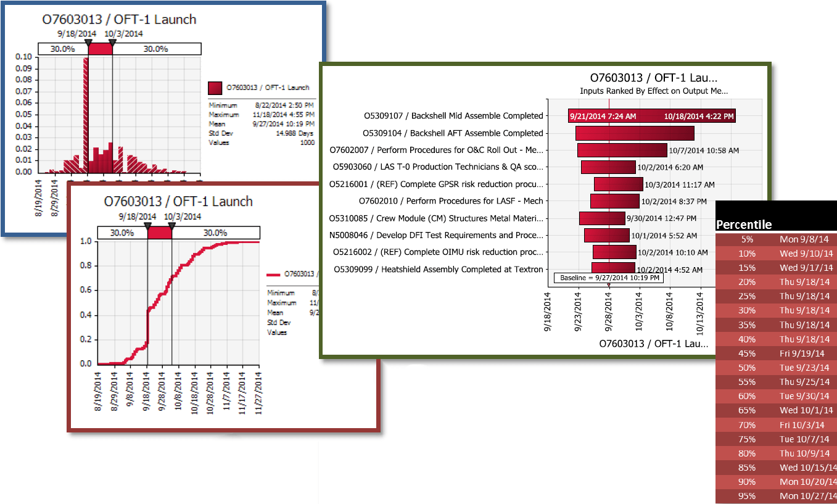Click the Heatshield Assembly Completed at Textron label
837x504 pixels.
[x=439, y=269]
